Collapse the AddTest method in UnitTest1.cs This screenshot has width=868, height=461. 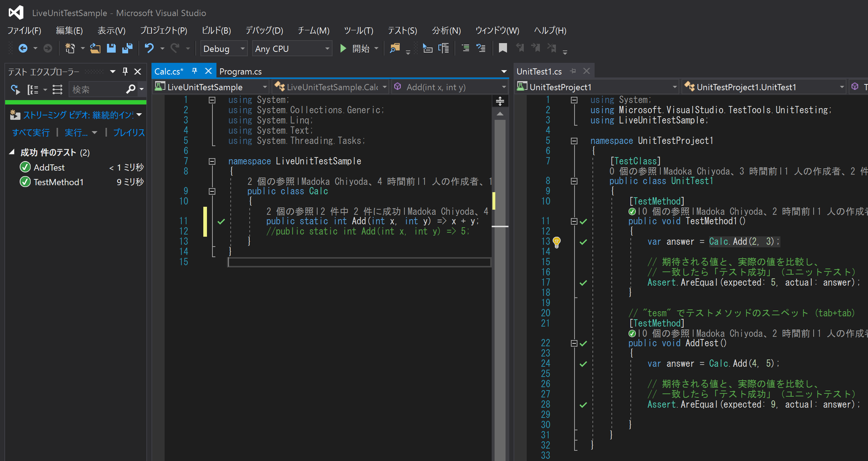tap(574, 343)
